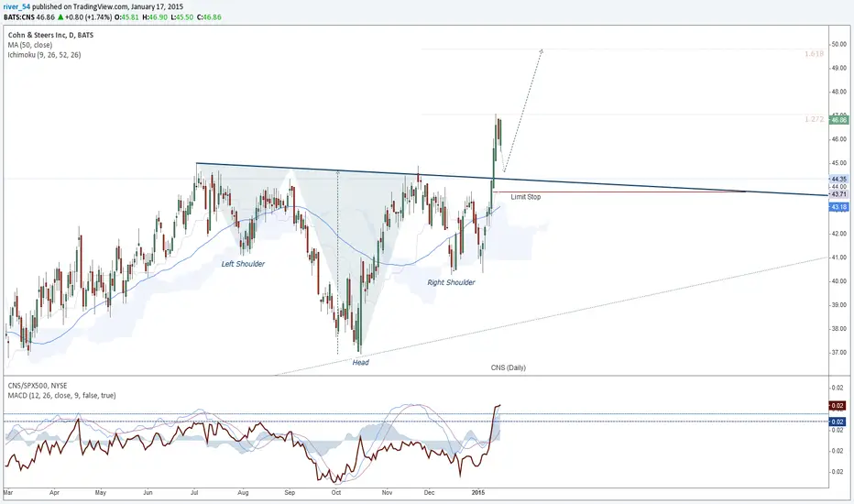Click the 2015 label on time axis
Viewport: 854px width, 504px height.
tap(478, 493)
